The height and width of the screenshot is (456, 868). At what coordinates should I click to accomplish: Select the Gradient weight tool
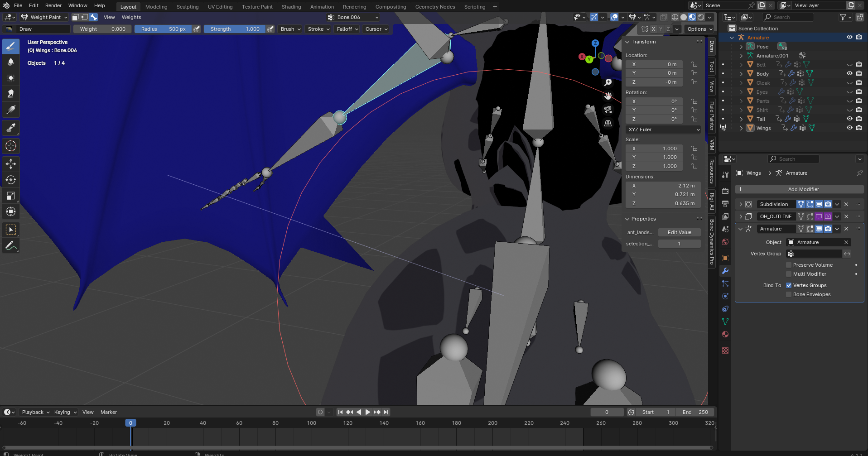click(11, 110)
